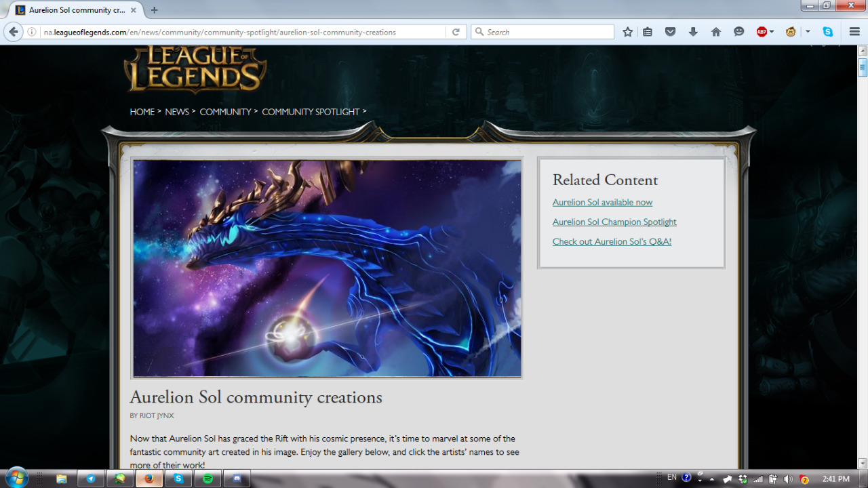
Task: Open Firefox hamburger menu
Action: pos(854,32)
